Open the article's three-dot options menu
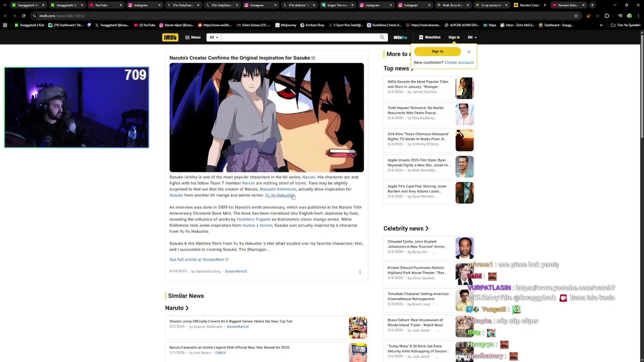This screenshot has height=362, width=644. [360, 272]
